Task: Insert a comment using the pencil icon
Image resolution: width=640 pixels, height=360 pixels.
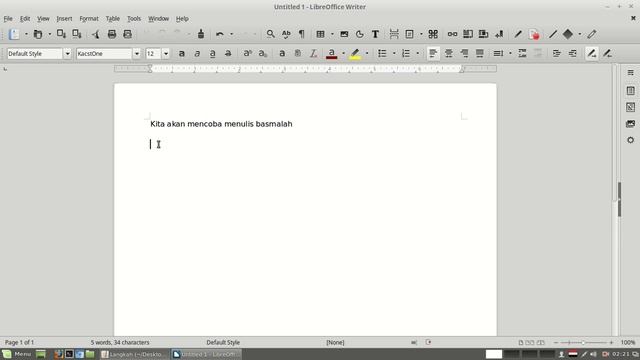Action: 518,34
